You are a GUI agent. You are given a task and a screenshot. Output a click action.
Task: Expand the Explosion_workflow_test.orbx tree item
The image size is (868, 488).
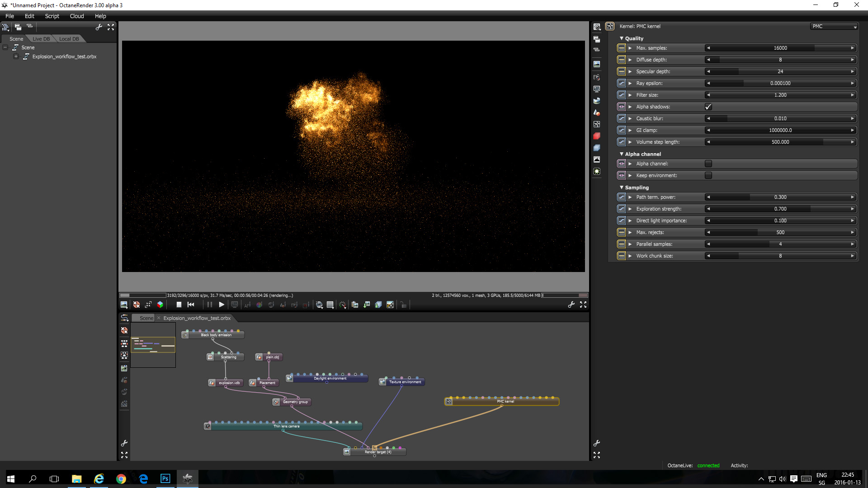[x=16, y=57]
